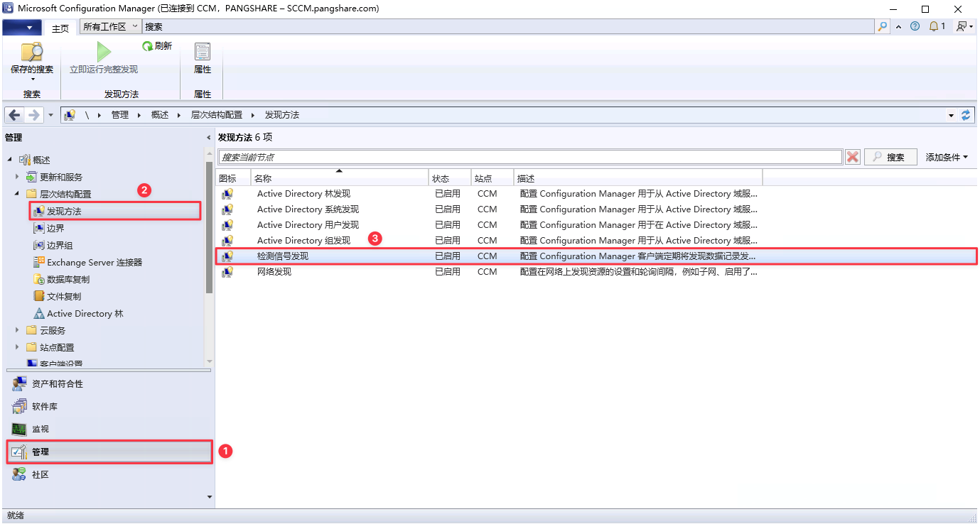Switch to the 主页 ribbon tab
The height and width of the screenshot is (524, 980).
tap(60, 28)
